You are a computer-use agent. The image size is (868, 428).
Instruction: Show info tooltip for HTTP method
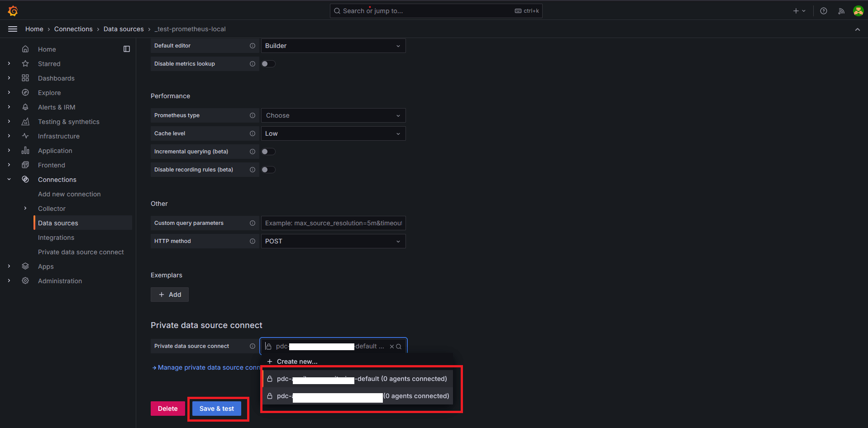(253, 241)
